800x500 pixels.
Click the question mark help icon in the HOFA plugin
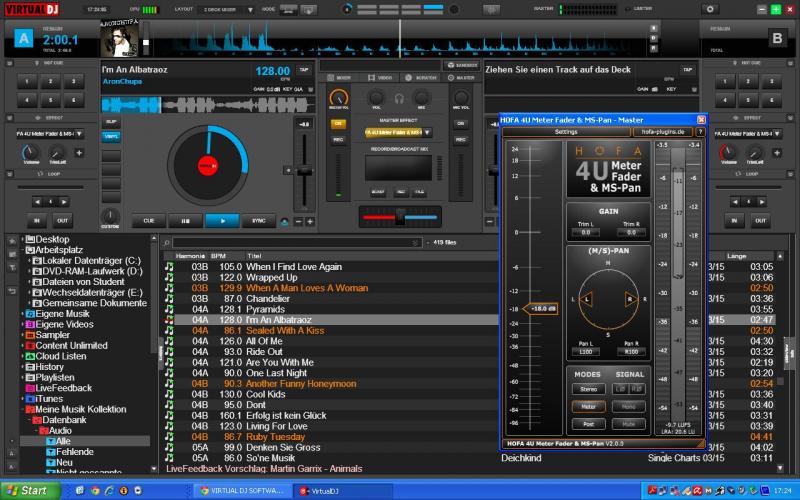click(x=701, y=132)
